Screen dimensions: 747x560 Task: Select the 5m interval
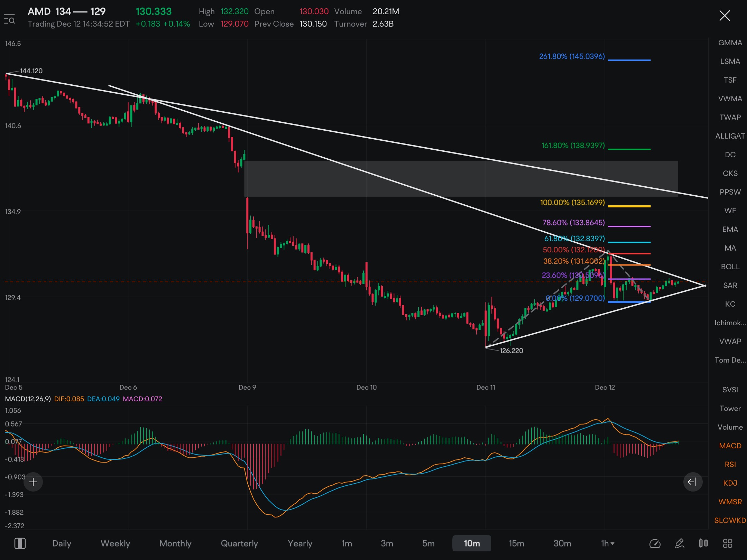428,543
